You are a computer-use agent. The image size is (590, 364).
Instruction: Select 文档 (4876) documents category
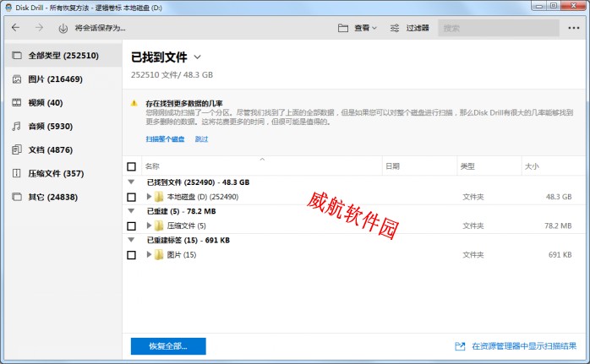pos(50,150)
